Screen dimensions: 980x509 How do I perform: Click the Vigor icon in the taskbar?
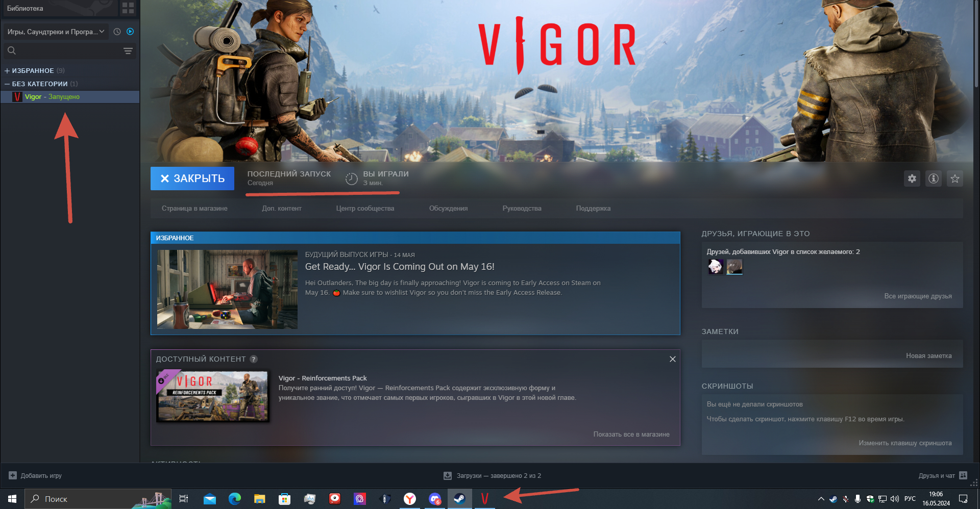485,499
